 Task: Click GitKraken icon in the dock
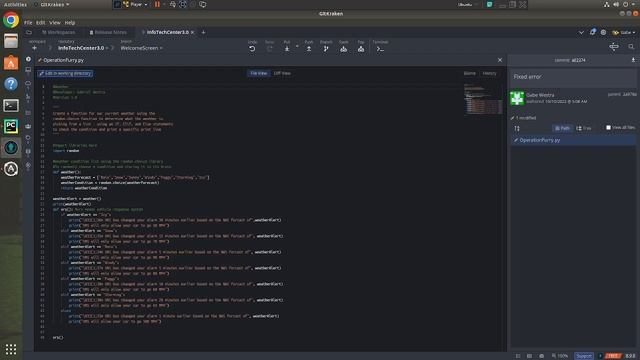[11, 147]
